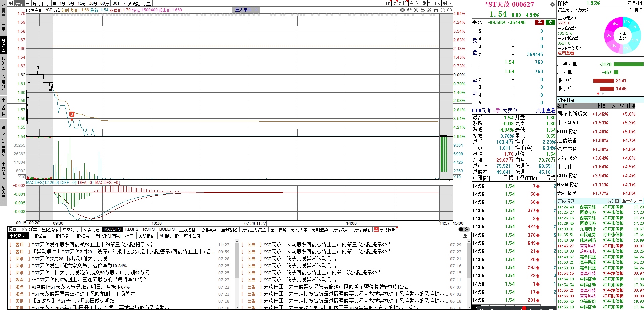Open the 综合排名 sidebar item

click(3, 148)
